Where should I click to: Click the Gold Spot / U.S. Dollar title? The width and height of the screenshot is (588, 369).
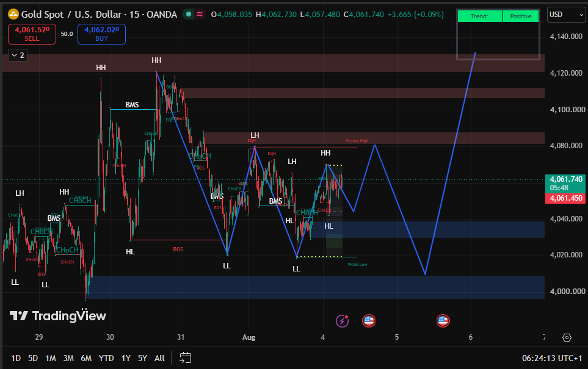point(71,15)
